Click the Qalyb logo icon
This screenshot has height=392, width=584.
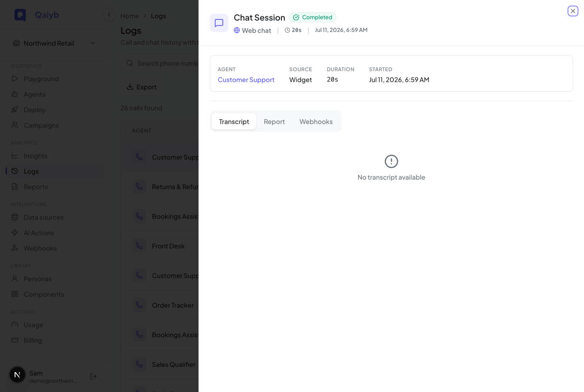coord(20,15)
